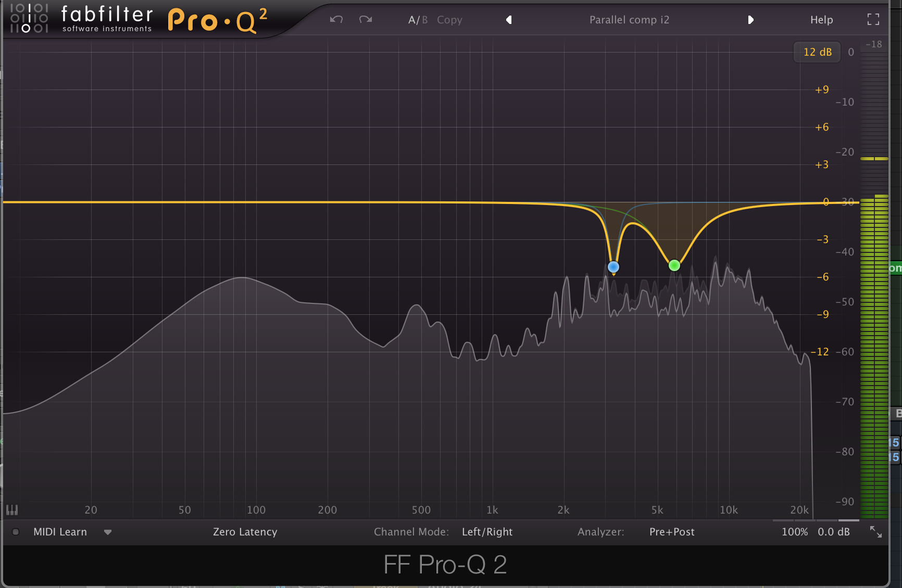This screenshot has height=588, width=902.
Task: Copy settings with the Copy button
Action: click(449, 20)
